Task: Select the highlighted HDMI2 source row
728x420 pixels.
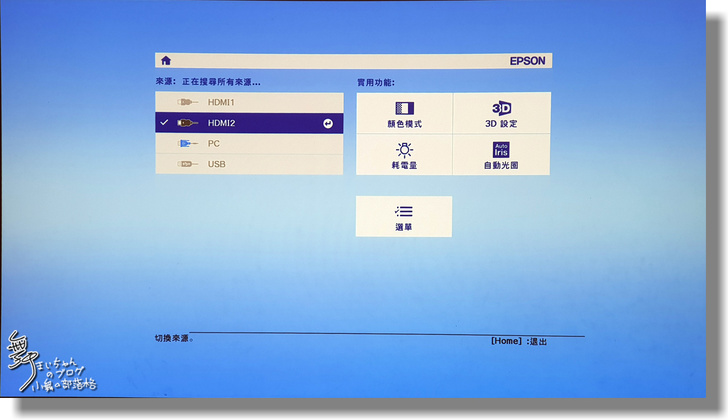Action: (249, 123)
